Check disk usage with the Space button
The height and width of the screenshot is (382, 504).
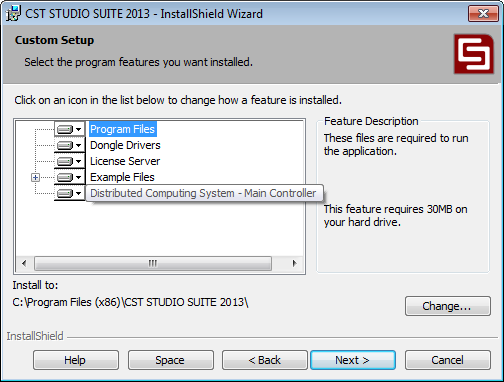tap(171, 360)
